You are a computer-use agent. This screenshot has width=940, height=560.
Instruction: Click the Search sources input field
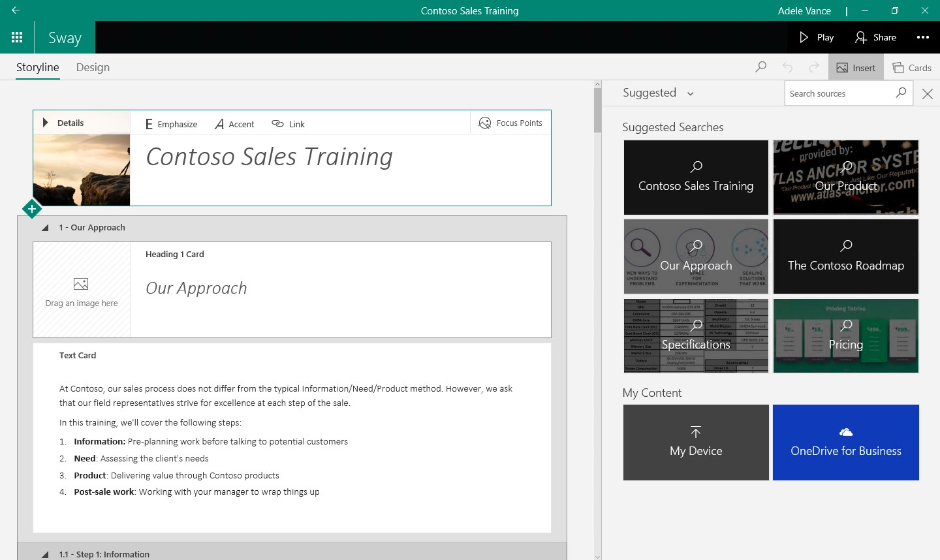[x=839, y=93]
